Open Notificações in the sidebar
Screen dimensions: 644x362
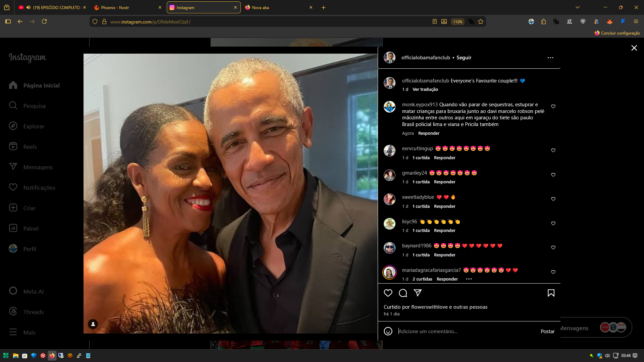coord(39,188)
